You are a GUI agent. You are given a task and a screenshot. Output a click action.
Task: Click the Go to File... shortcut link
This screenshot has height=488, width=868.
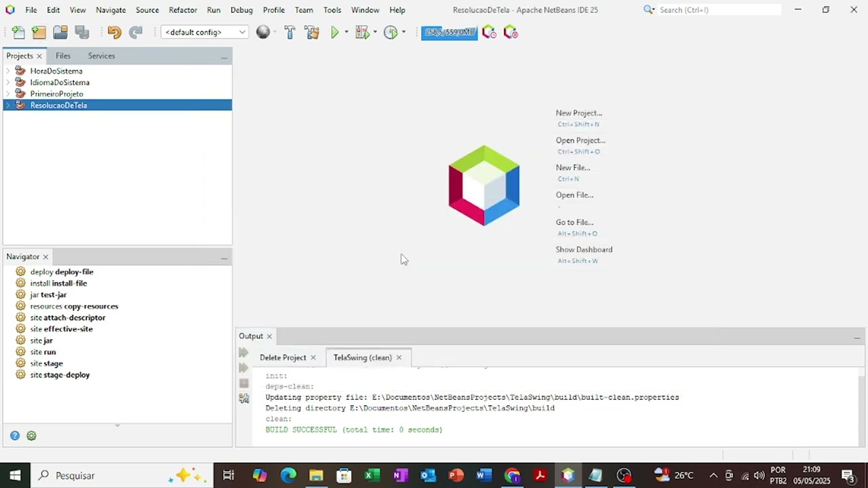coord(574,222)
